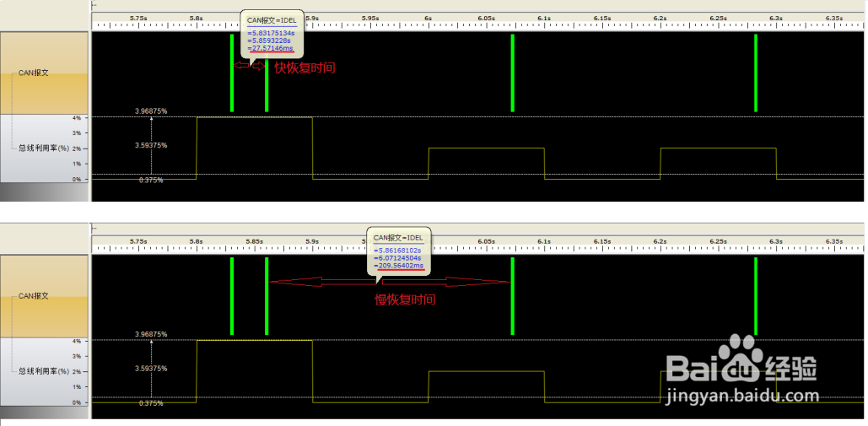Click the 3.96875% cursor reading in upper panel
Image resolution: width=868 pixels, height=426 pixels.
(x=150, y=111)
